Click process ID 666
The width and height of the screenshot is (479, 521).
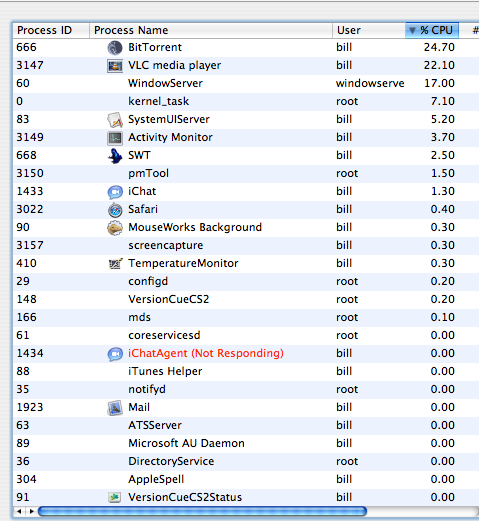tap(26, 47)
